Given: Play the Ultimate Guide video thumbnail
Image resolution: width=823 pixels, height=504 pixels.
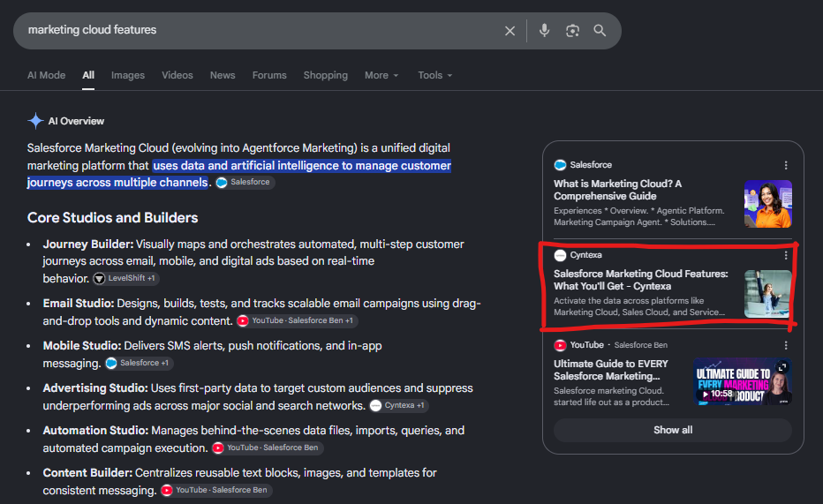Looking at the screenshot, I should (x=742, y=381).
